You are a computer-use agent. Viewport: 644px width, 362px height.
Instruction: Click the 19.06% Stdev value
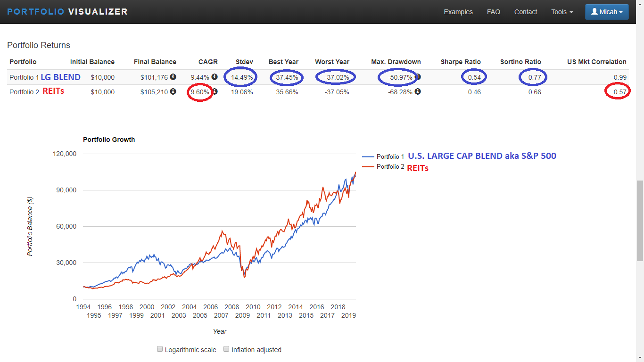[242, 92]
